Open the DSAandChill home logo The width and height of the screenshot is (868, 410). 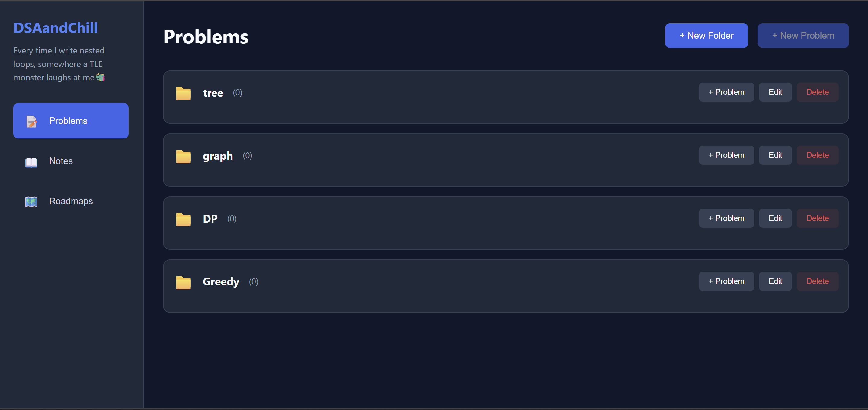(56, 27)
